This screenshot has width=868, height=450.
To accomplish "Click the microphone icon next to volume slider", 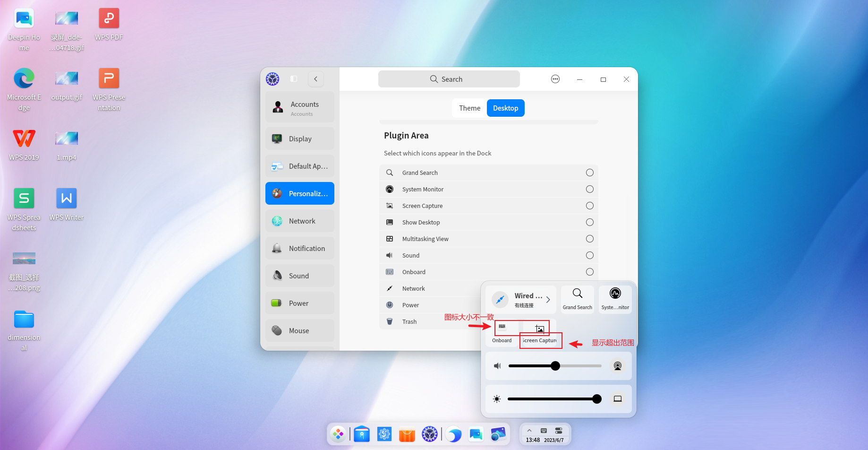I will pyautogui.click(x=617, y=365).
